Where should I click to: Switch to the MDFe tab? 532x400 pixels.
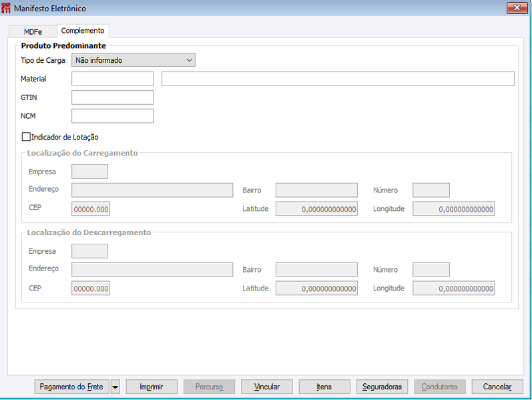click(33, 31)
